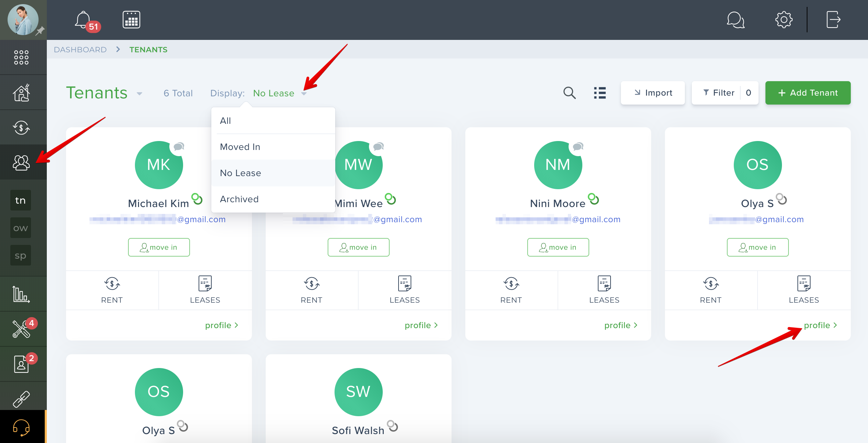Open the apps grid menu in sidebar
The height and width of the screenshot is (443, 868).
[x=21, y=57]
